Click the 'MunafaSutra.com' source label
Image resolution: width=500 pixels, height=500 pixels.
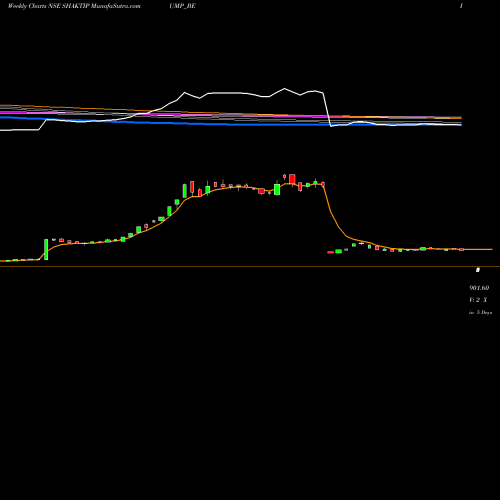[116, 6]
